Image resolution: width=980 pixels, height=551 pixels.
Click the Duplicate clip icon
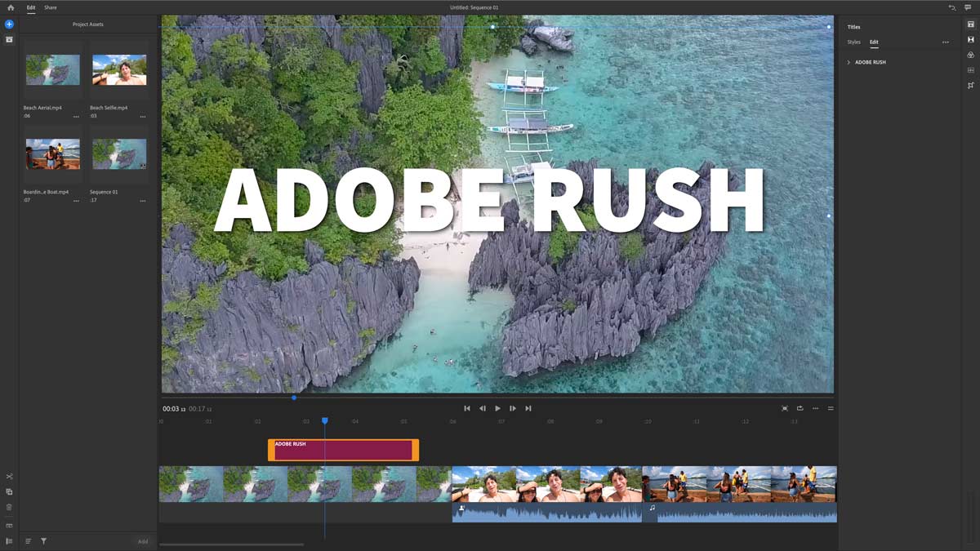[x=9, y=492]
